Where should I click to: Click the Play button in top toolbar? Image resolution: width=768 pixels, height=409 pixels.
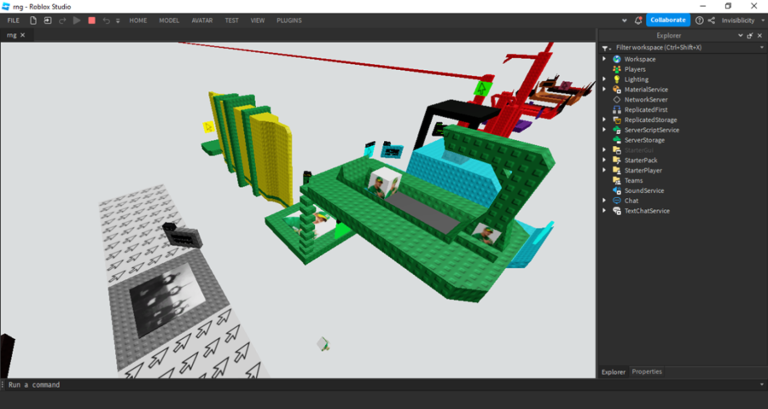[77, 20]
